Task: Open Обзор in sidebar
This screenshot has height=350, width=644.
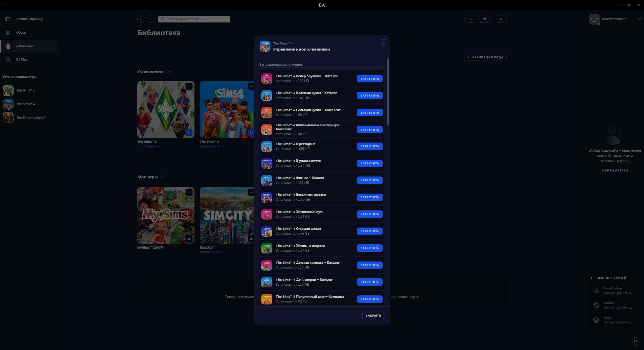Action: coord(29,33)
